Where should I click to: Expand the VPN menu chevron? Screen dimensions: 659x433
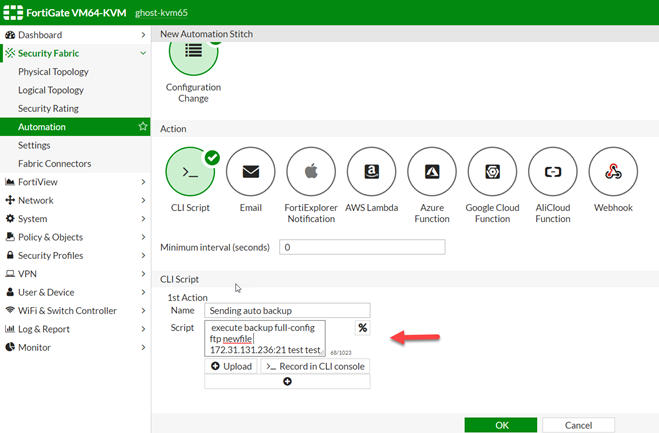pos(143,274)
